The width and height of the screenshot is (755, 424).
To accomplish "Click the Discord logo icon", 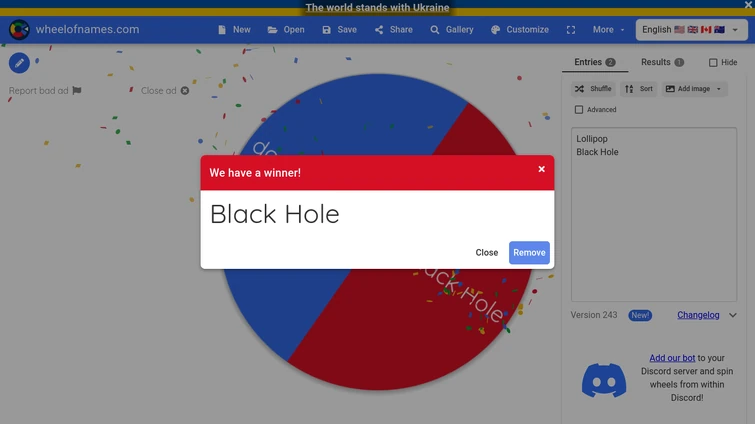I will pyautogui.click(x=604, y=380).
